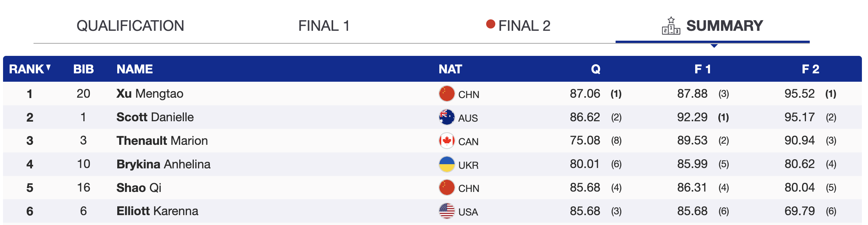Open the Final 1 tab
Screen dimensions: 868x225
pyautogui.click(x=324, y=26)
